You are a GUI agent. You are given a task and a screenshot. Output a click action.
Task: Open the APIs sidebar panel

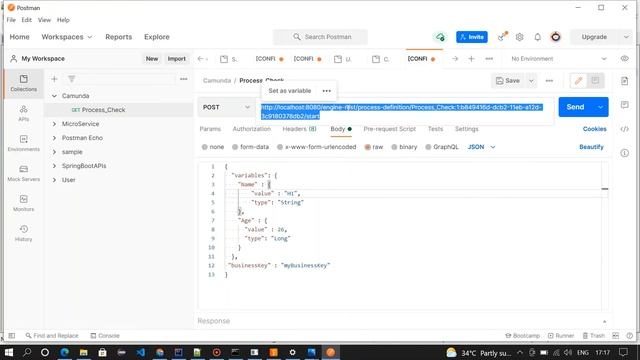[x=23, y=113]
